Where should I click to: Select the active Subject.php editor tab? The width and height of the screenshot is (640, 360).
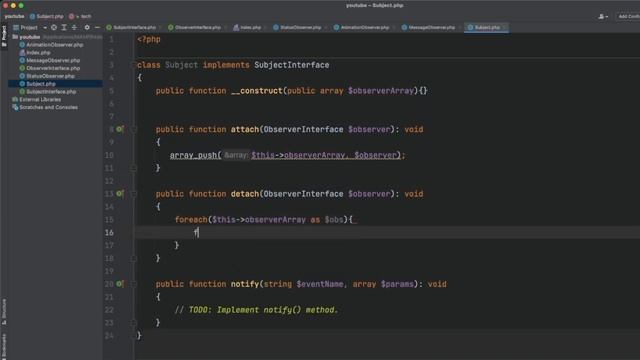point(487,27)
